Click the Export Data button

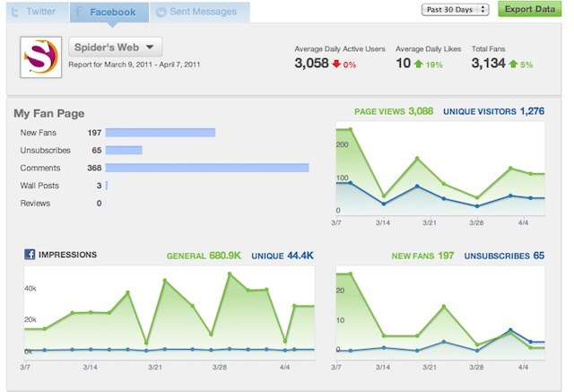tap(530, 9)
